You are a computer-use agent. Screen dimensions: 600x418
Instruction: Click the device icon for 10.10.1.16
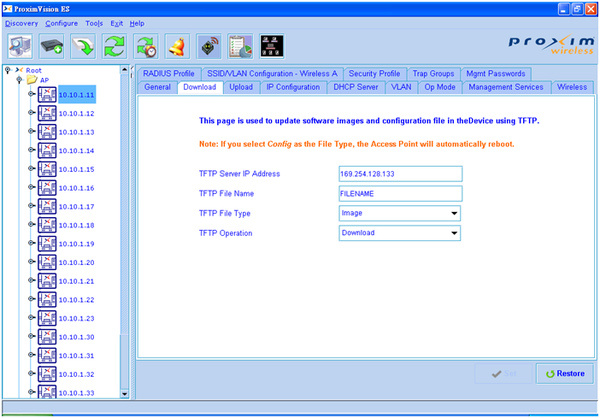pyautogui.click(x=47, y=188)
